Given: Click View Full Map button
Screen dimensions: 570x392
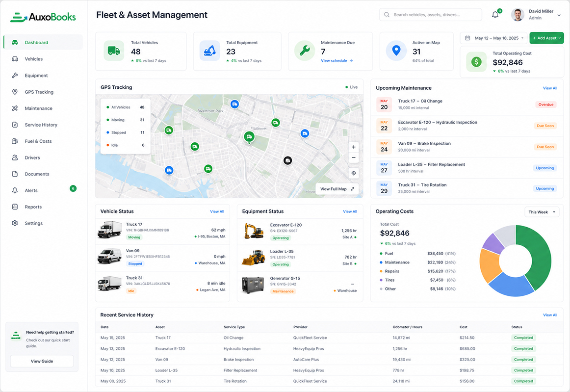Looking at the screenshot, I should (x=337, y=189).
